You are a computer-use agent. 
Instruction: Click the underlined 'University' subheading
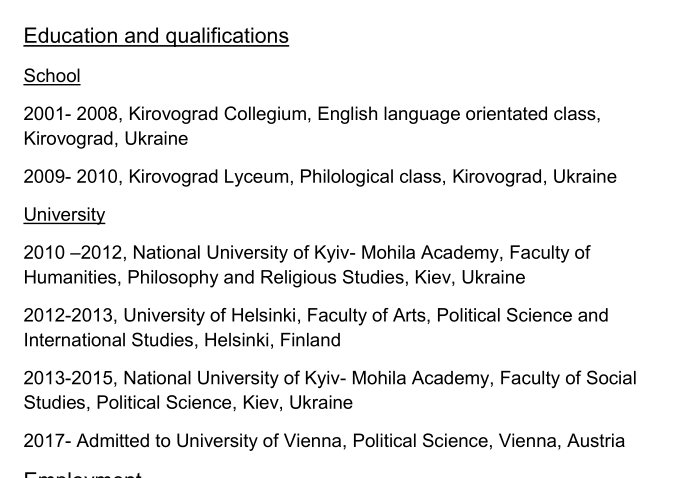click(x=64, y=215)
